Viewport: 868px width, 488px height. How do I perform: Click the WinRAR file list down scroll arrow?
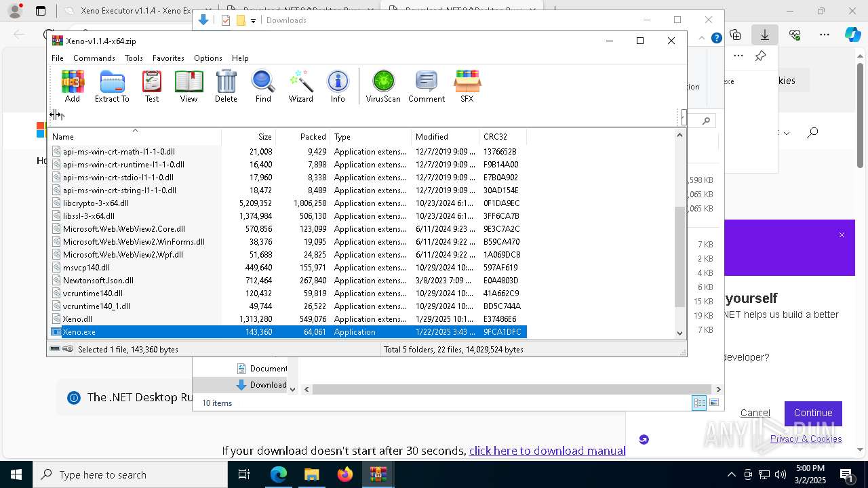[679, 333]
